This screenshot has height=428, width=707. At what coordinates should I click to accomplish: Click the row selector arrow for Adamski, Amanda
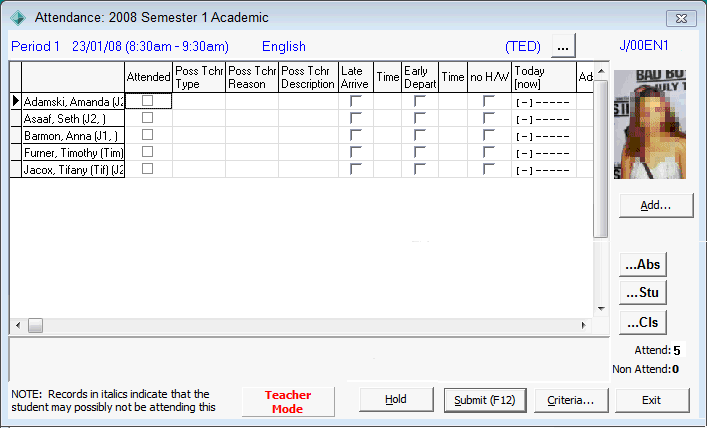pyautogui.click(x=16, y=101)
